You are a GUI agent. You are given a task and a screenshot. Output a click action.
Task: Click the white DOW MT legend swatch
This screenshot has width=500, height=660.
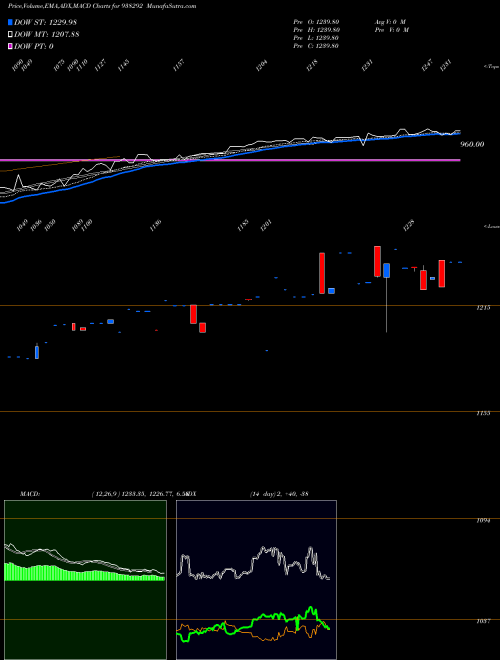(10, 34)
